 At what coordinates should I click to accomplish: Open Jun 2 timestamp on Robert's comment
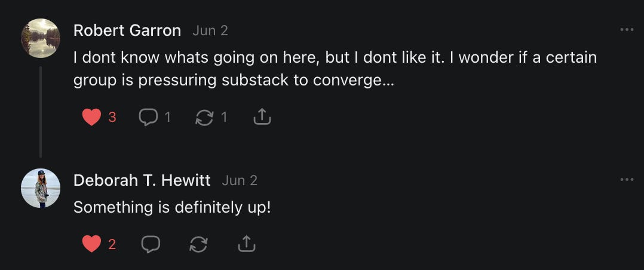[x=210, y=30]
